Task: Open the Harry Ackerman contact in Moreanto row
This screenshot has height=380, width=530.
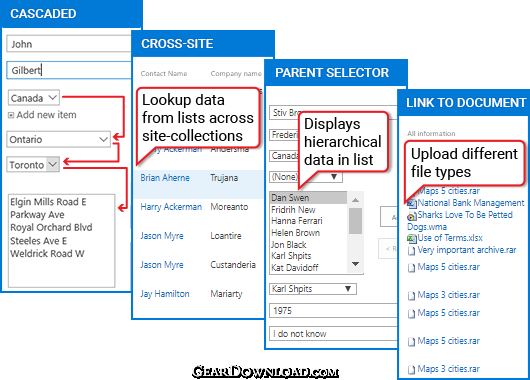Action: 171,207
